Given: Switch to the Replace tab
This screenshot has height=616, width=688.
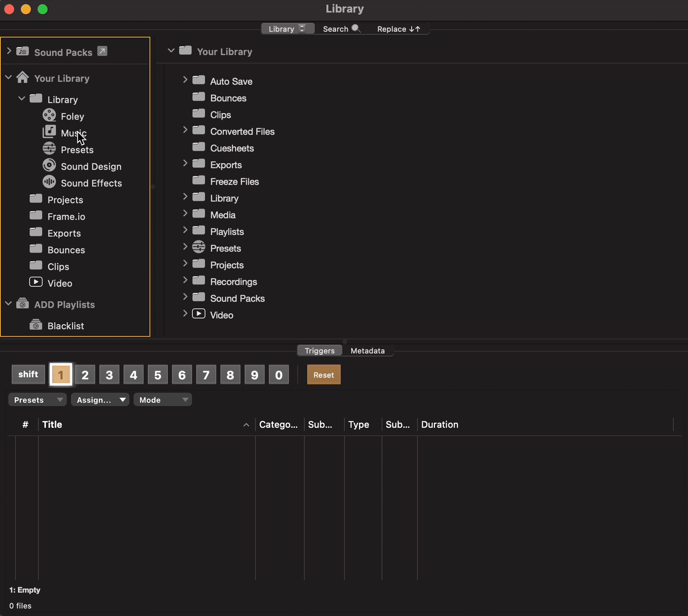Looking at the screenshot, I should pos(399,29).
